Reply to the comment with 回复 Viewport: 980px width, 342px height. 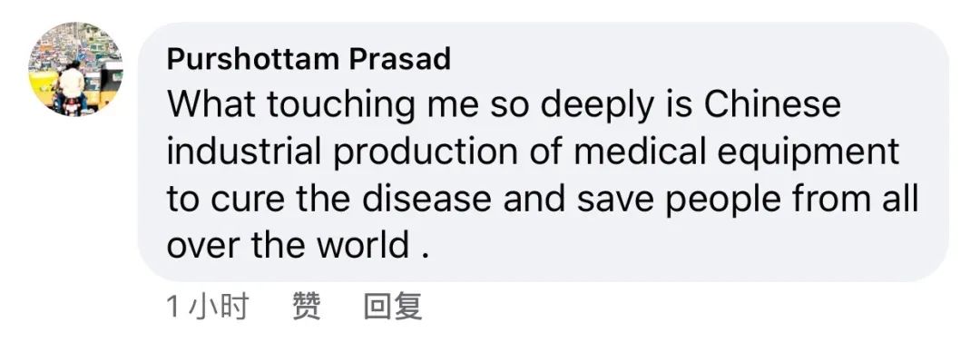[x=393, y=307]
